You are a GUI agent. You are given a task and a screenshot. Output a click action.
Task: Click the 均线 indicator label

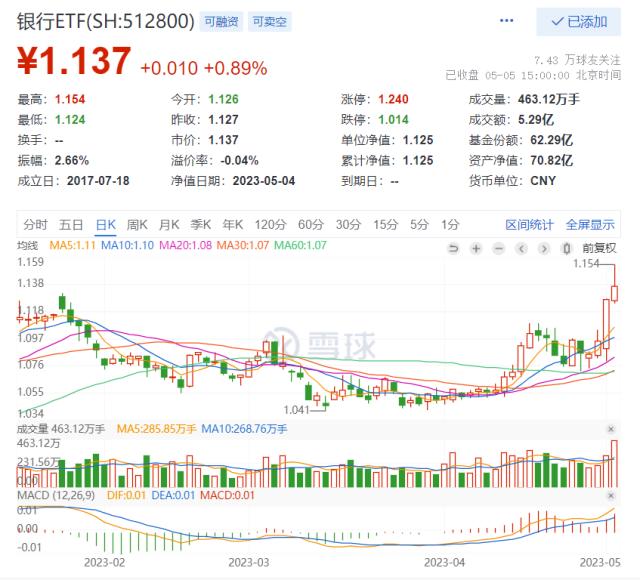click(27, 245)
